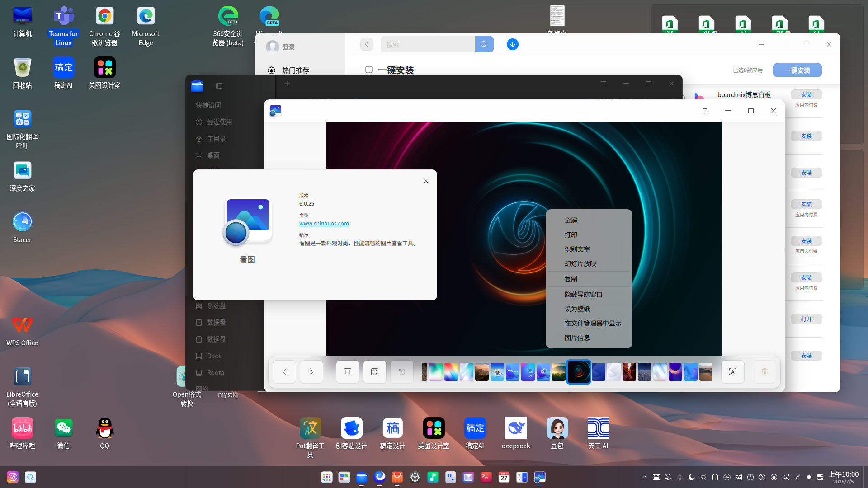Show image at 1:1 actual size
The width and height of the screenshot is (868, 488).
[348, 372]
